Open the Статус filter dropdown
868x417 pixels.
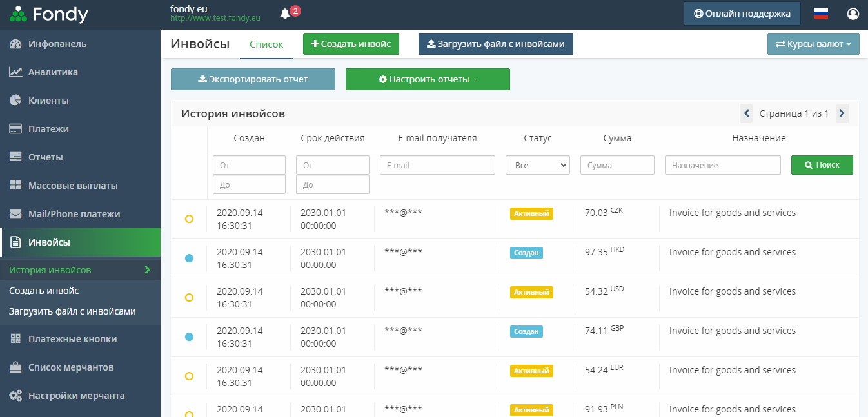(x=538, y=165)
